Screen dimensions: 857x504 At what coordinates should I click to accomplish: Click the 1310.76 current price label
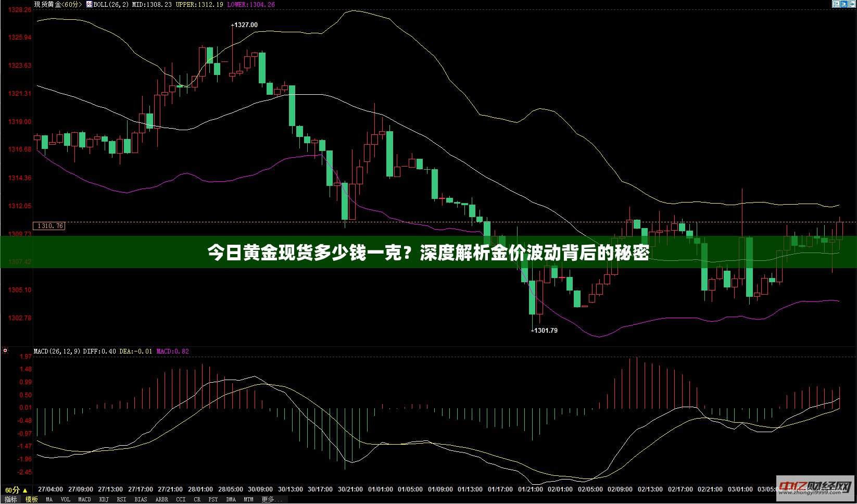49,226
